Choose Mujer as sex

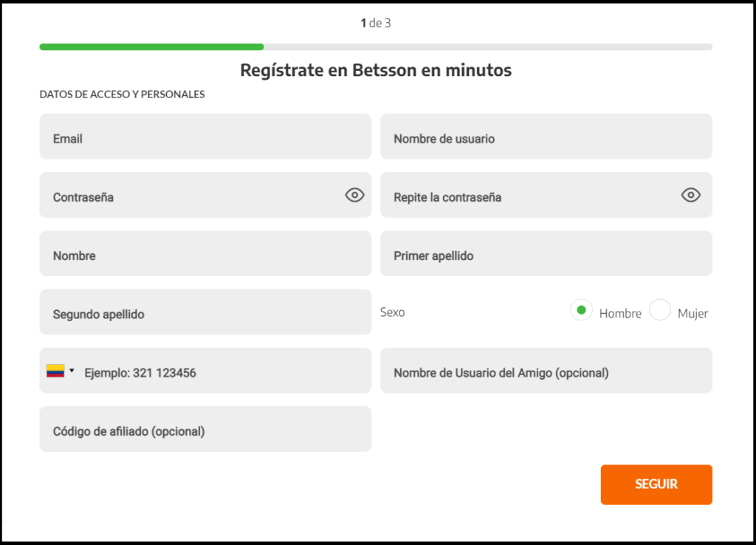[x=660, y=311]
